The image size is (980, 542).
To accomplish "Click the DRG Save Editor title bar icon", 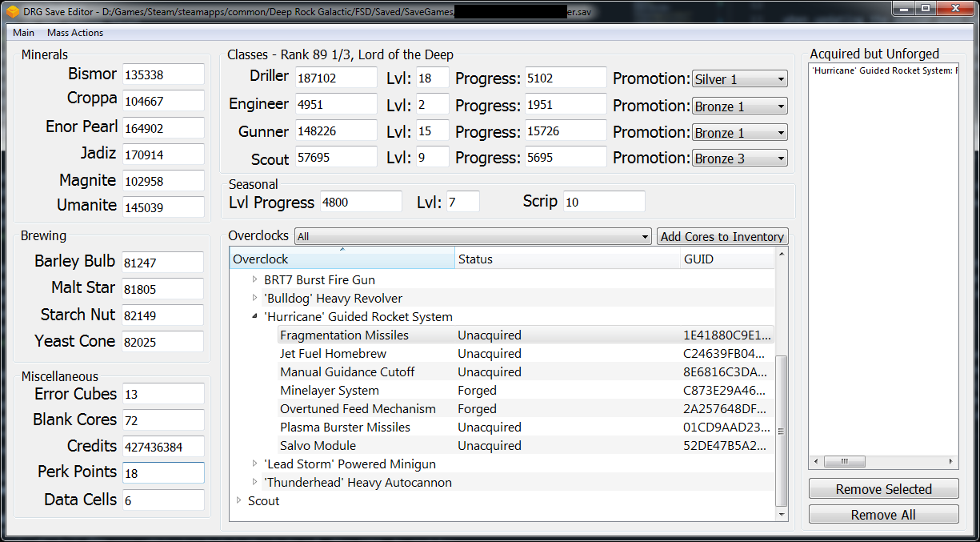I will [12, 13].
